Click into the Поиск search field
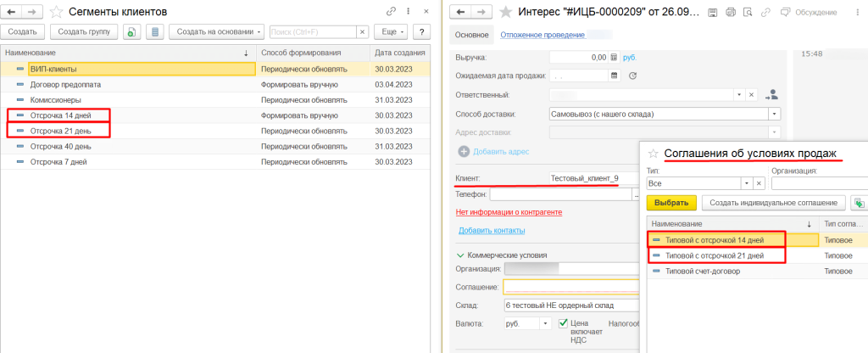The image size is (868, 353). point(312,31)
